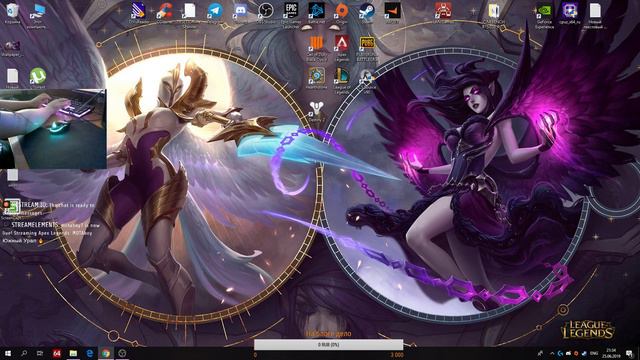Launch the uTorrent desktop shortcut
The width and height of the screenshot is (640, 360).
click(x=38, y=77)
